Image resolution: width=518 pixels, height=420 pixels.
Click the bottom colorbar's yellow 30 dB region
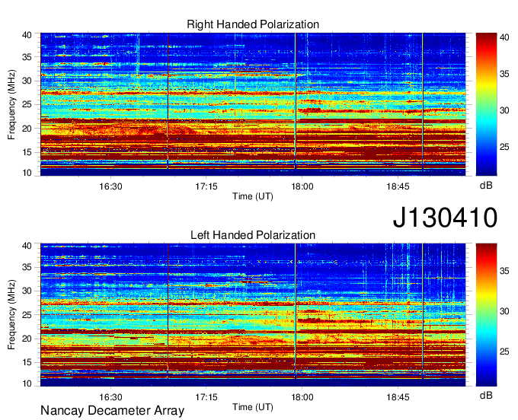(x=486, y=307)
